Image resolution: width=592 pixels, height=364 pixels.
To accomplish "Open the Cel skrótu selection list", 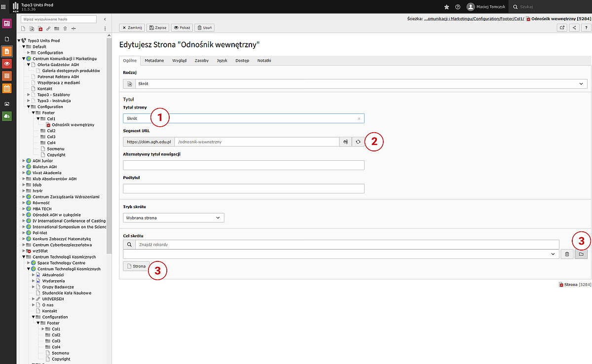I will coord(341,254).
